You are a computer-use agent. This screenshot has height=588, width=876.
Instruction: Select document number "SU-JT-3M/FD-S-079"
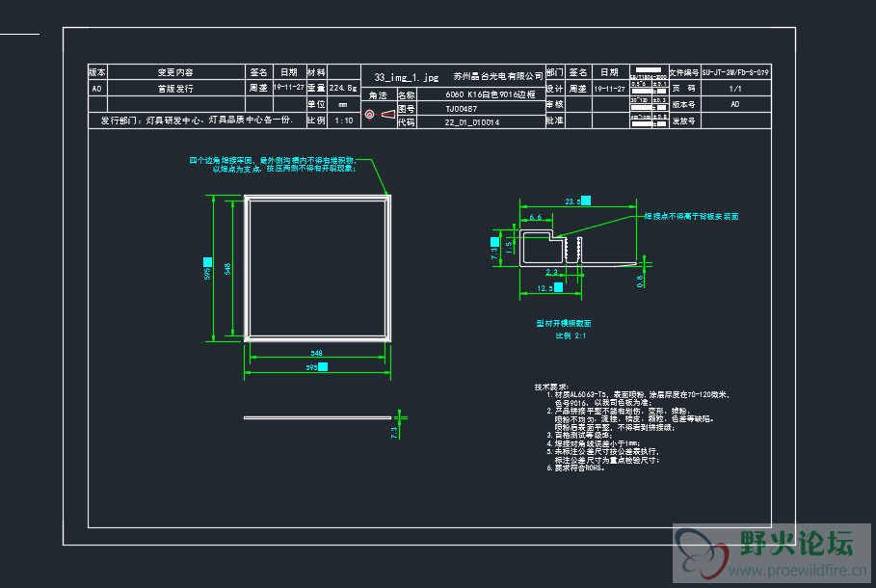[x=735, y=72]
